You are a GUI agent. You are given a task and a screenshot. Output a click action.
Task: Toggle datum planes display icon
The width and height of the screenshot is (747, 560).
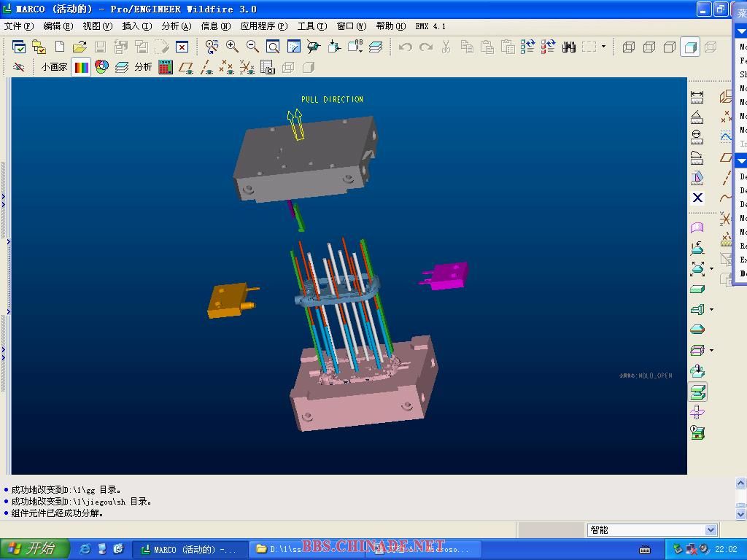click(x=186, y=67)
